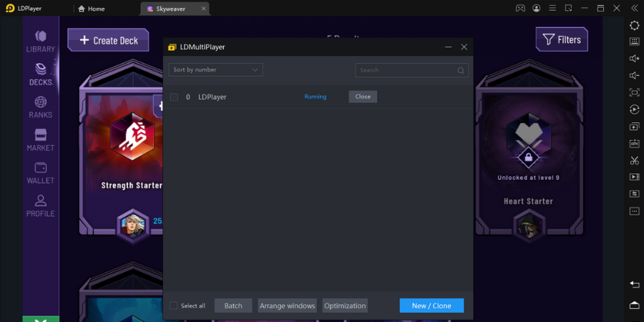Open the Wallet section in Skyweaver
Viewport: 644px width, 322px height.
tap(41, 173)
